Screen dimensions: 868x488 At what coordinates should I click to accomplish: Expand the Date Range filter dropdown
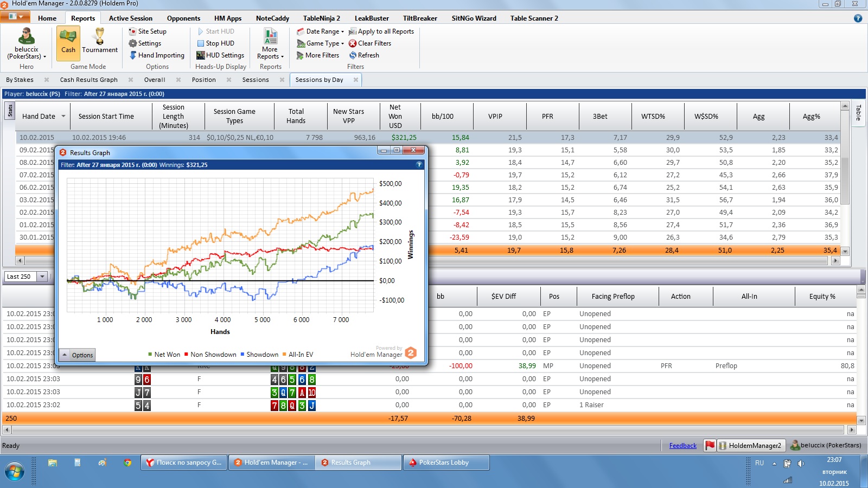(321, 31)
